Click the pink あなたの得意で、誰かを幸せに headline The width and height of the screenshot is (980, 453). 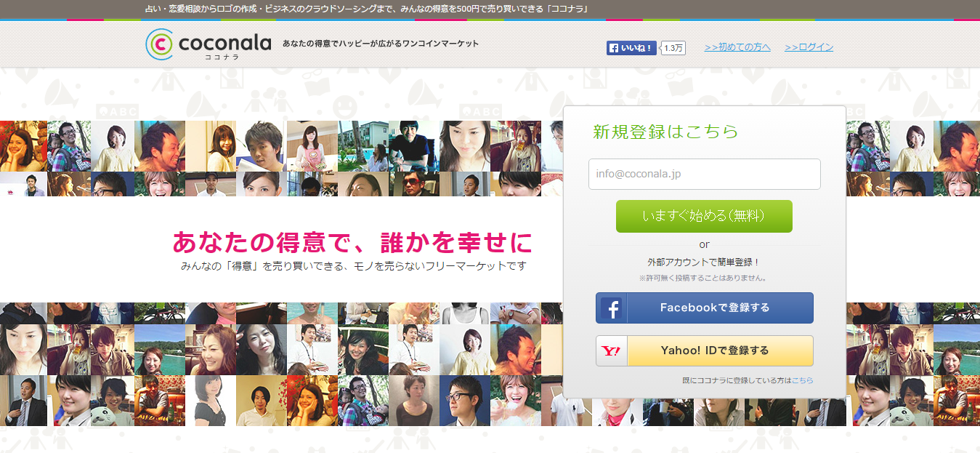point(352,242)
